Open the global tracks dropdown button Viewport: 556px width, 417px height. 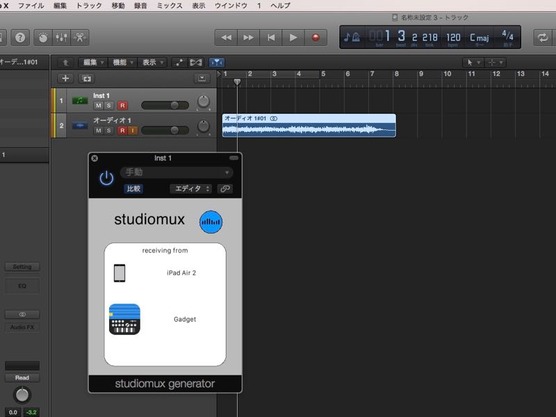coord(202,78)
